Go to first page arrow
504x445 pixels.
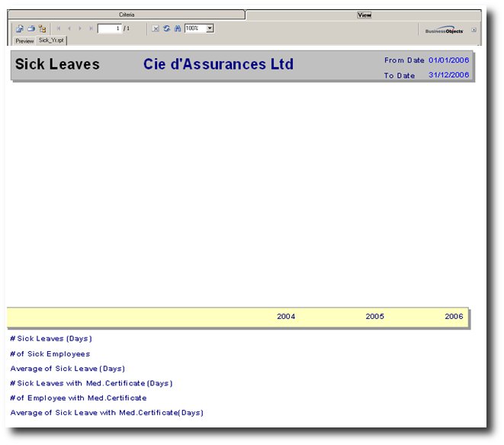(59, 28)
